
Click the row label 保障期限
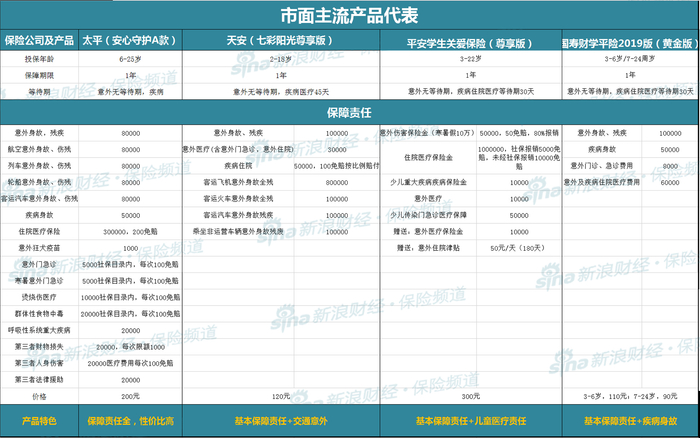coord(39,75)
